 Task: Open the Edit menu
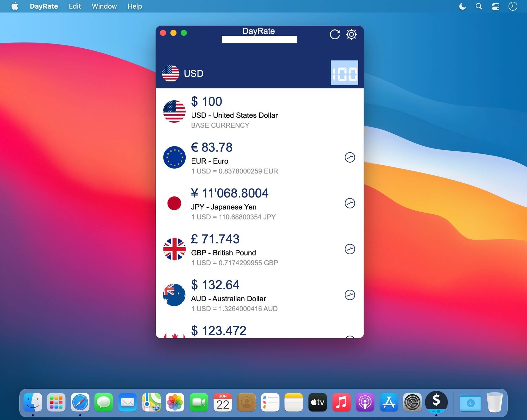[x=75, y=6]
